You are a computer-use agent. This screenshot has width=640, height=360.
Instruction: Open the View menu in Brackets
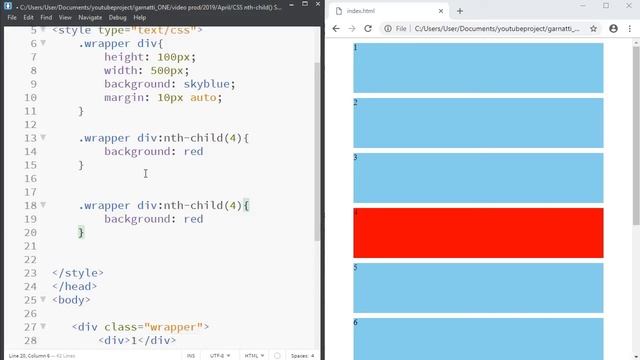[x=65, y=18]
